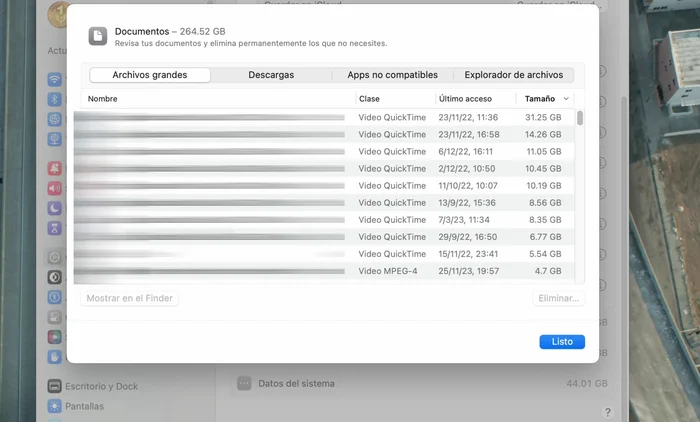
Task: Click Datos del sistema label in background window
Action: point(296,383)
